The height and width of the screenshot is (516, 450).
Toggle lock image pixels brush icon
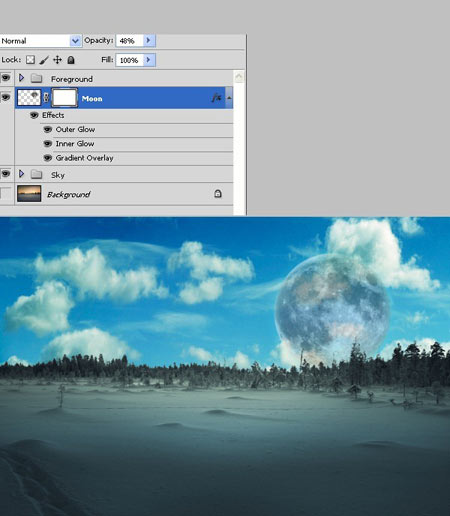click(44, 60)
